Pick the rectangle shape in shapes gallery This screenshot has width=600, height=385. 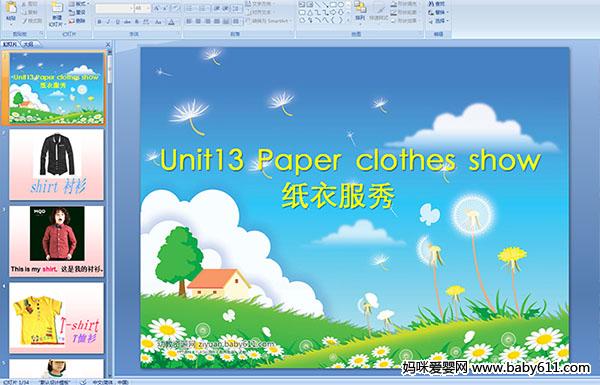(x=333, y=4)
